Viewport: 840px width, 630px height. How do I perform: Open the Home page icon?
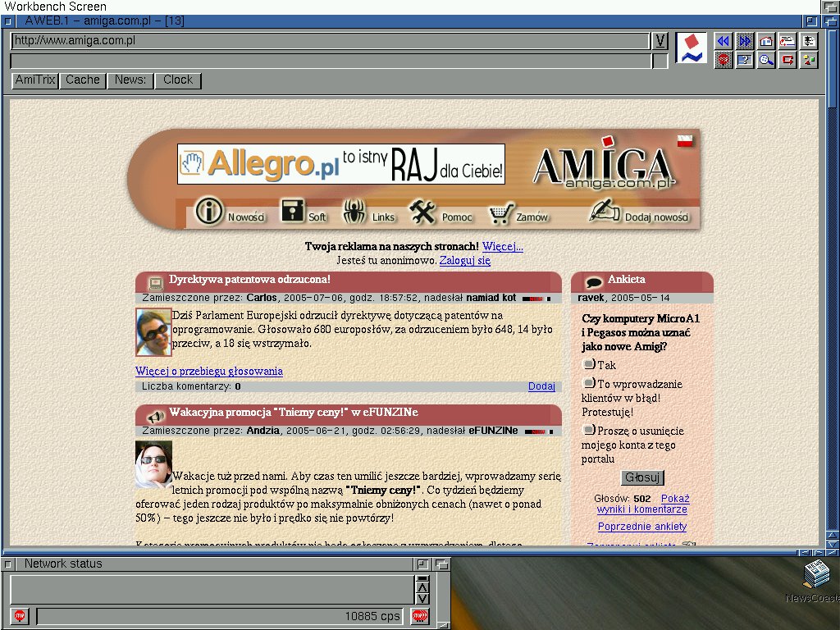(766, 41)
